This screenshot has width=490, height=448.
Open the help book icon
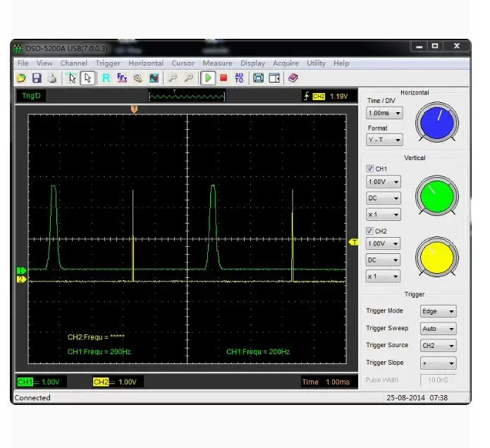(x=293, y=78)
